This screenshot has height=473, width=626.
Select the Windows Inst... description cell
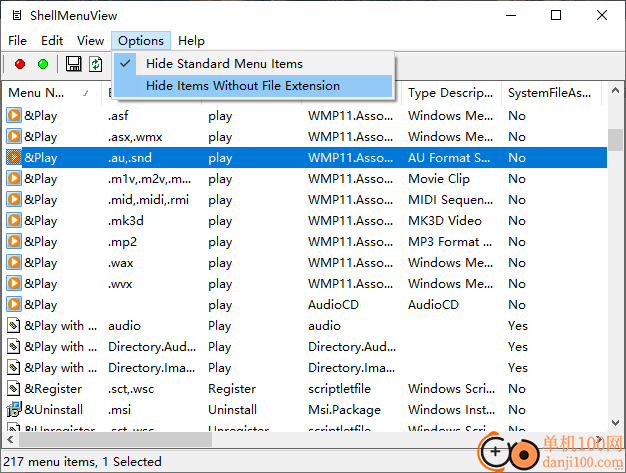pyautogui.click(x=451, y=410)
